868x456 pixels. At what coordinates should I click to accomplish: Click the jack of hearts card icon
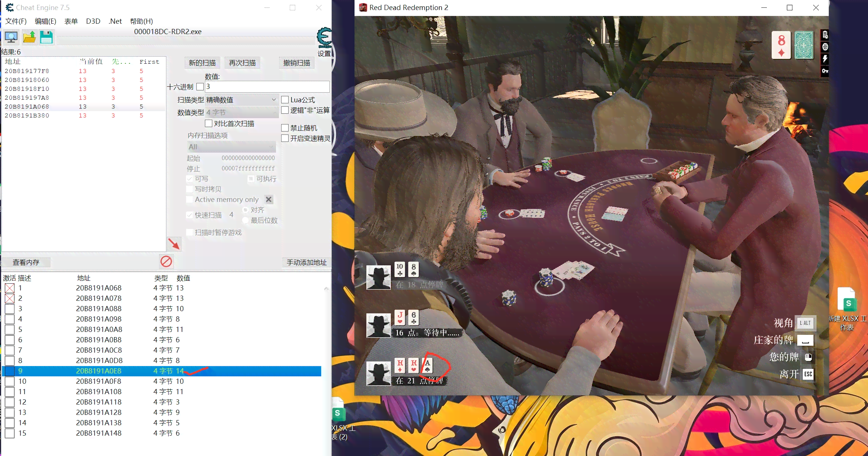400,317
